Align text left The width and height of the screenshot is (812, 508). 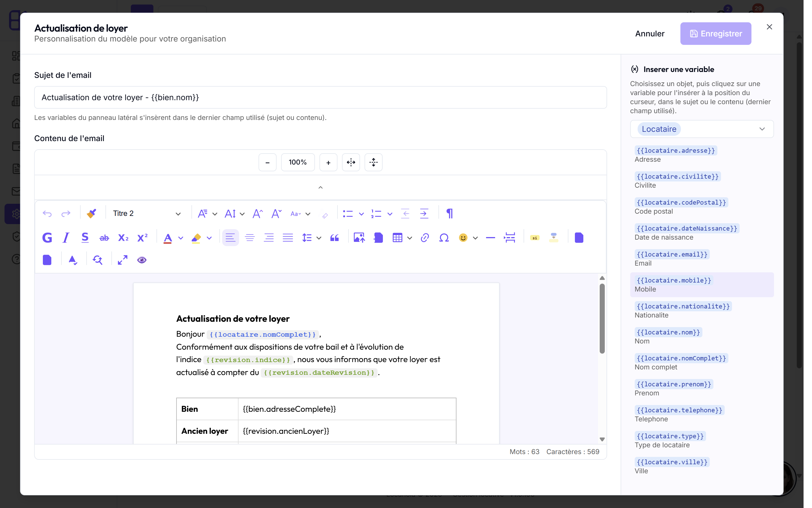tap(231, 238)
